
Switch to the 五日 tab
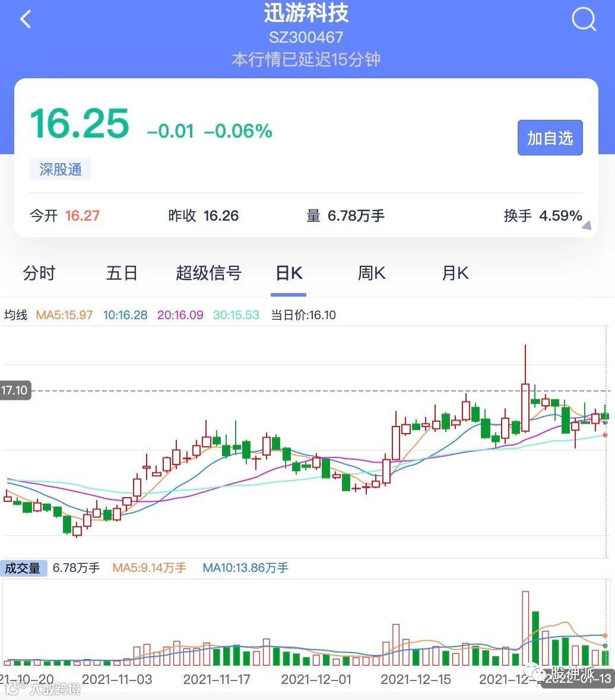point(122,273)
